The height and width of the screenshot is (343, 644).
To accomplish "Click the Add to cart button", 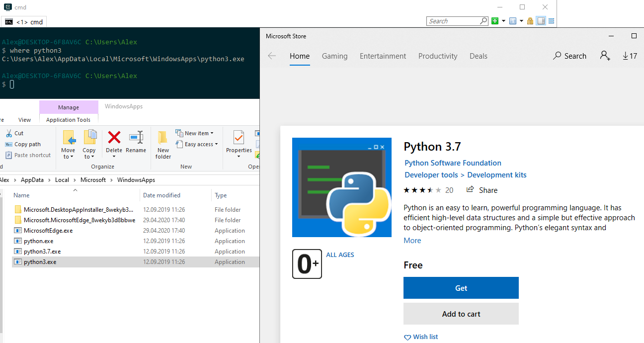I will click(461, 314).
